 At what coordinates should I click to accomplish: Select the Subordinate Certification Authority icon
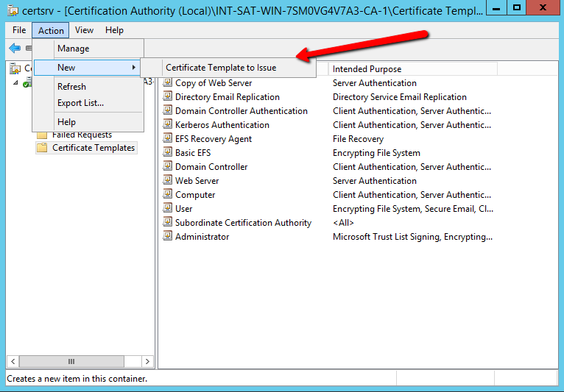click(x=167, y=223)
